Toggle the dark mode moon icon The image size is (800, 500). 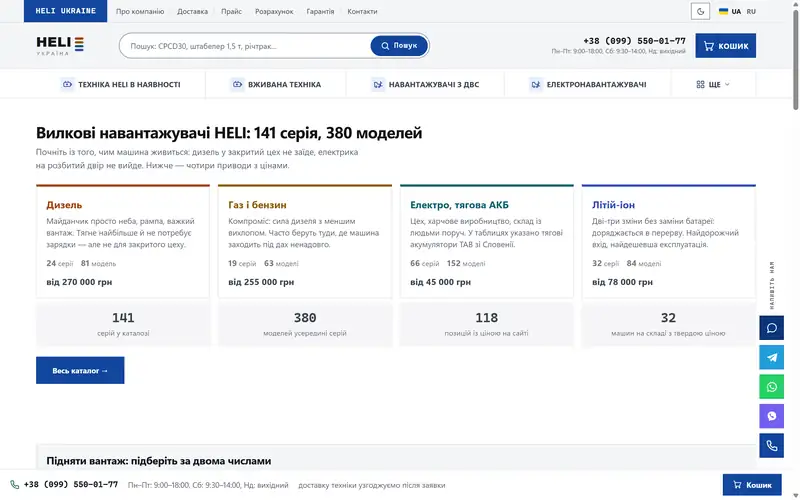click(700, 11)
